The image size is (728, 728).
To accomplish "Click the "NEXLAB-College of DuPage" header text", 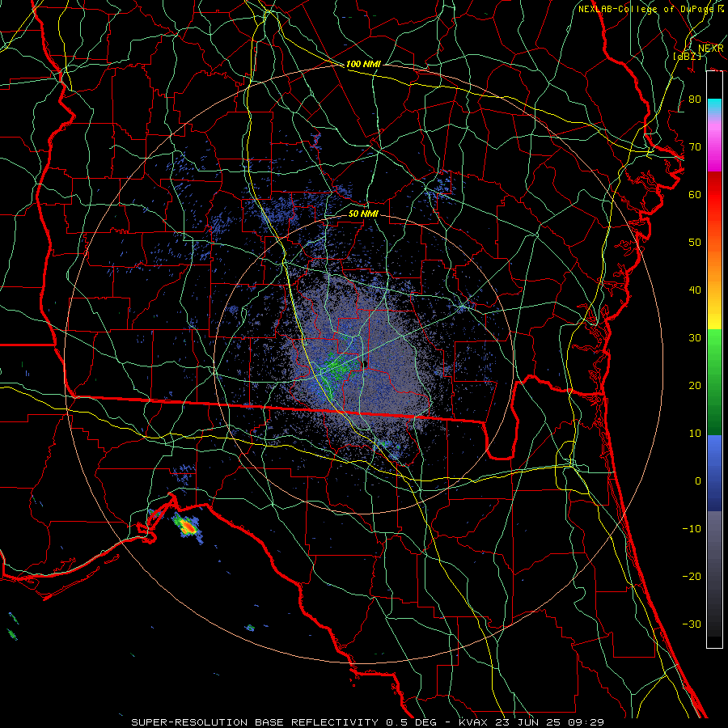I will (647, 8).
